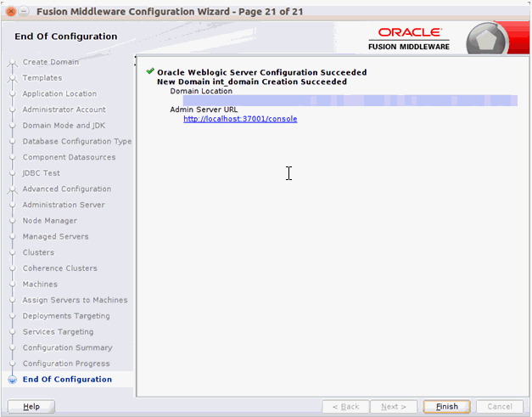The image size is (532, 417).
Task: Minimize the Configuration Wizard window
Action: [x=24, y=12]
